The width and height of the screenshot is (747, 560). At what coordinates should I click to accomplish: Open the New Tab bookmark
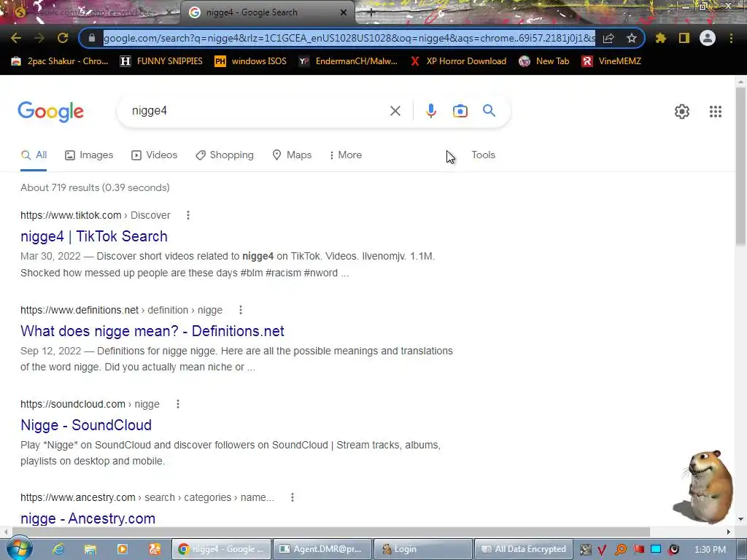click(x=544, y=61)
